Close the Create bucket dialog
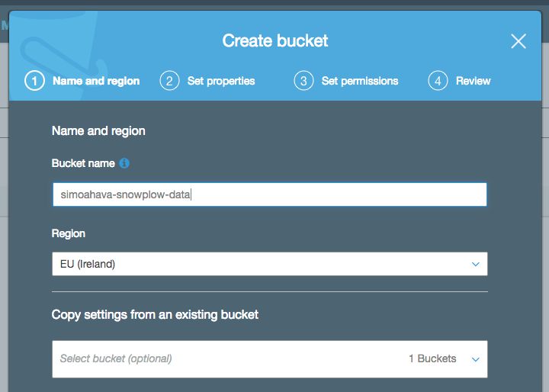Screen dimensions: 549x392 pos(518,41)
